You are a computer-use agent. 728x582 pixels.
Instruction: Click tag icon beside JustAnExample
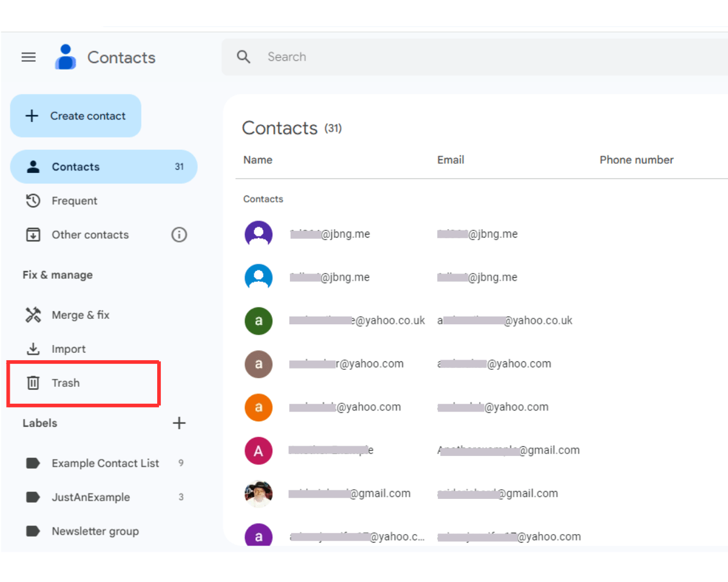pyautogui.click(x=33, y=497)
